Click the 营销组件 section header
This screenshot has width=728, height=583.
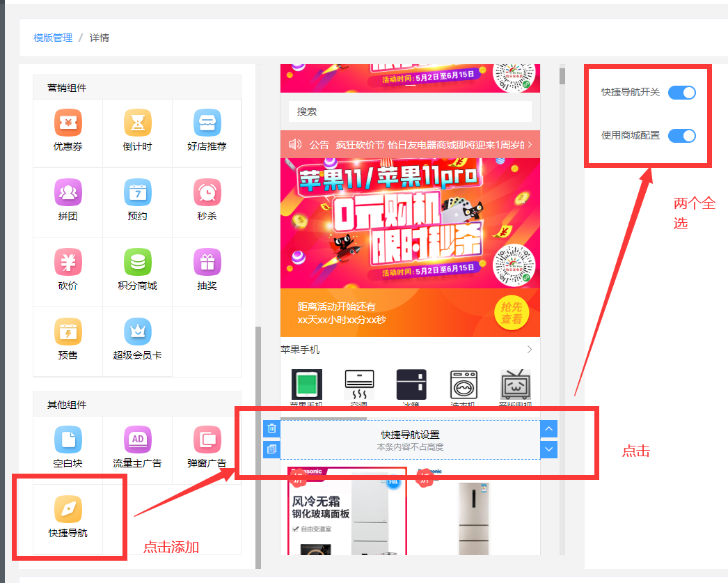[137, 87]
